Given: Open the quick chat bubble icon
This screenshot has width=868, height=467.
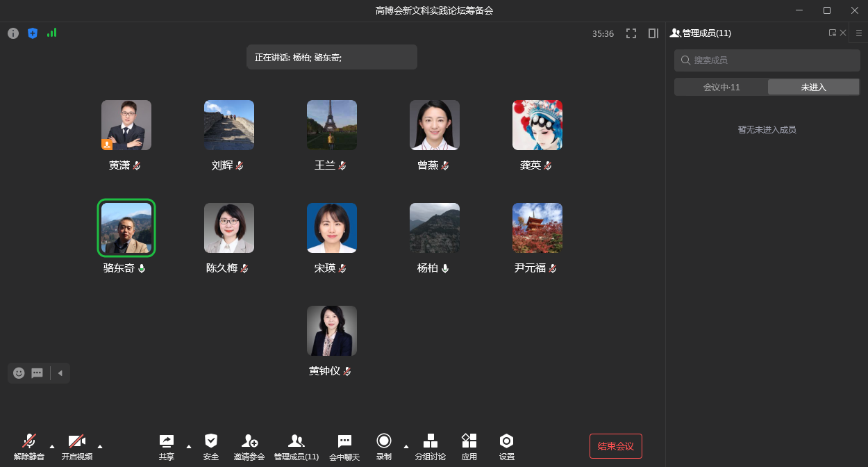Looking at the screenshot, I should (37, 373).
